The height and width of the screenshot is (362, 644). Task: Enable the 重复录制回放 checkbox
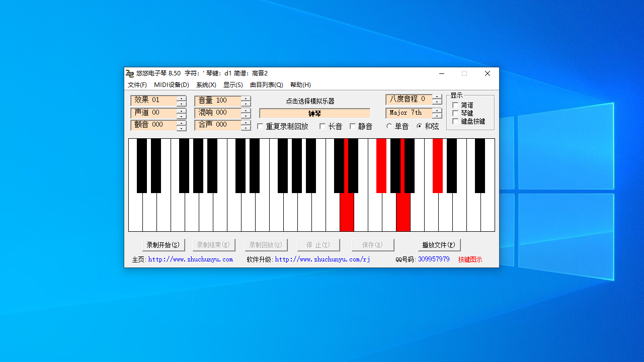[260, 126]
